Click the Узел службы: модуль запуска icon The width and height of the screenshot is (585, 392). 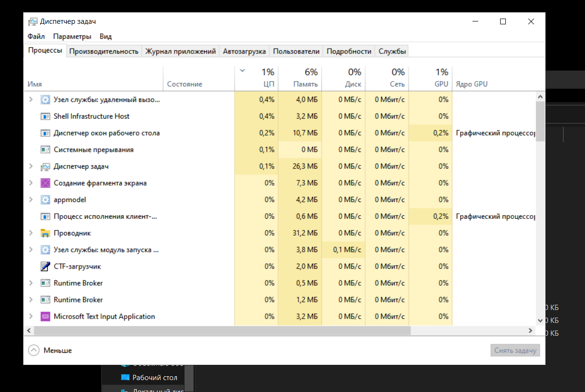coord(45,250)
